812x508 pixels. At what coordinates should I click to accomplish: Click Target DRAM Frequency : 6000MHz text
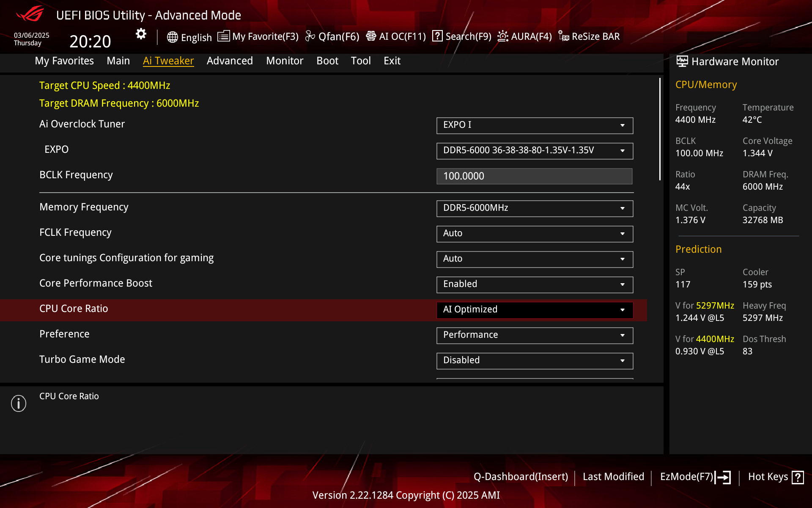[119, 103]
